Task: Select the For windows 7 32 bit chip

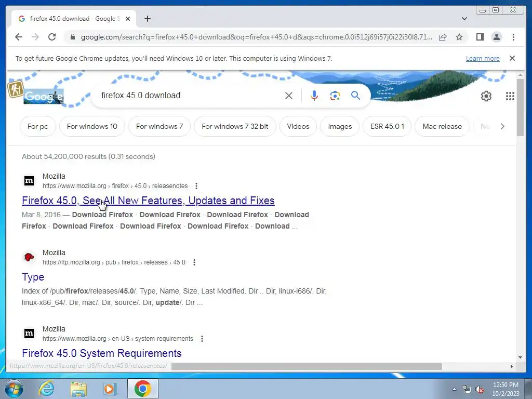Action: click(x=235, y=126)
